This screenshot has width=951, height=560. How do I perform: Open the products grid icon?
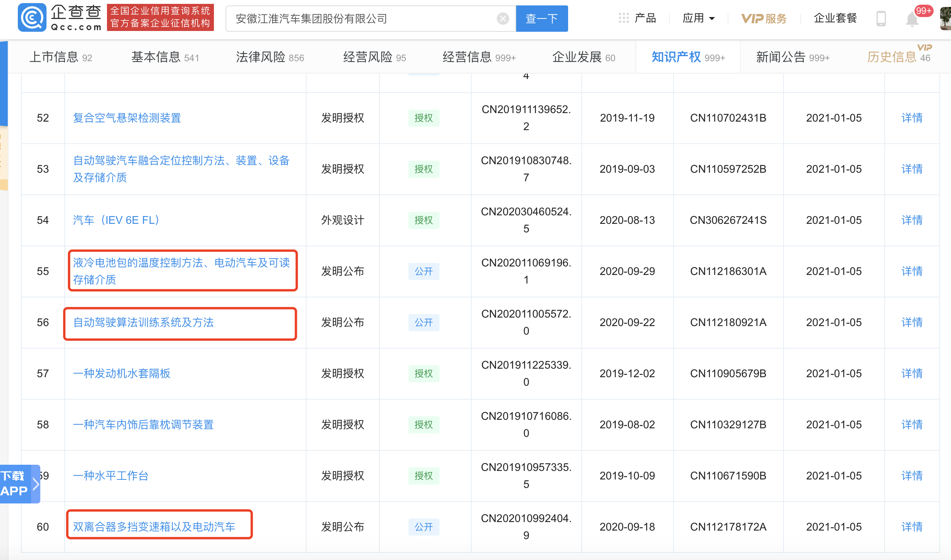coord(624,18)
